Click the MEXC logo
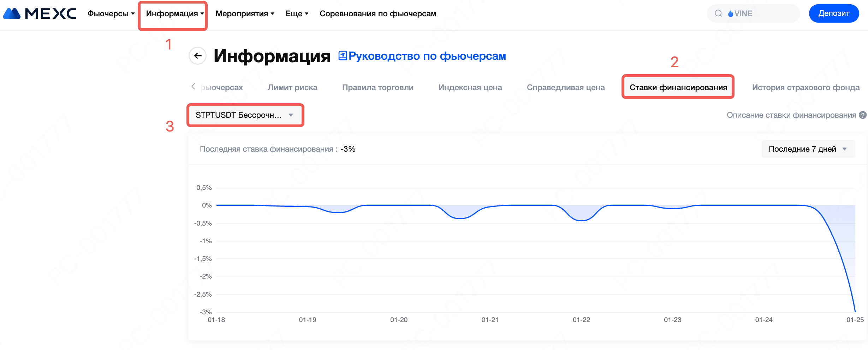Screen dimensions: 868x350 click(x=40, y=13)
